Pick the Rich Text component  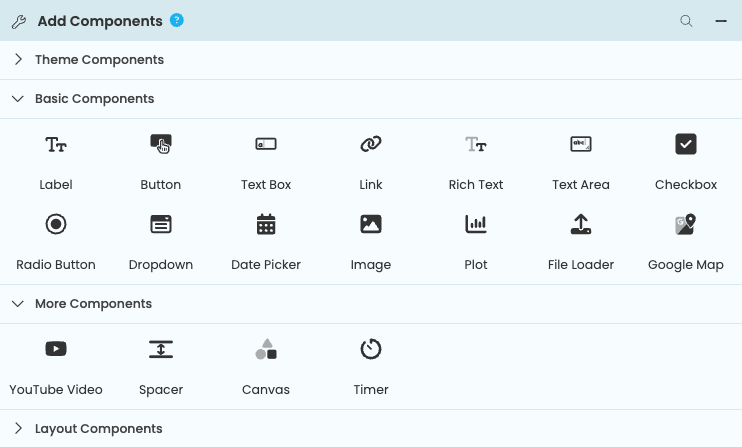[476, 145]
